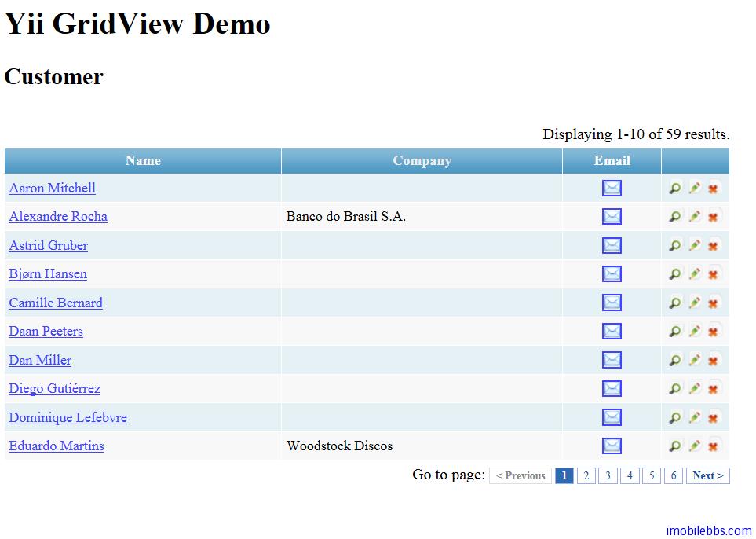756x539 pixels.
Task: Click the update pencil icon for Alexandre Rocha
Action: [x=694, y=216]
